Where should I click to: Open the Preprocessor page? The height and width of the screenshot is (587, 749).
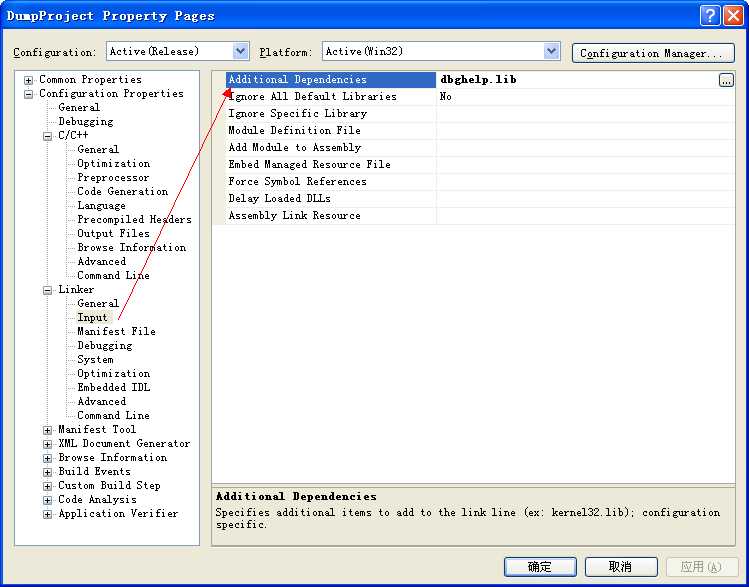pyautogui.click(x=113, y=178)
